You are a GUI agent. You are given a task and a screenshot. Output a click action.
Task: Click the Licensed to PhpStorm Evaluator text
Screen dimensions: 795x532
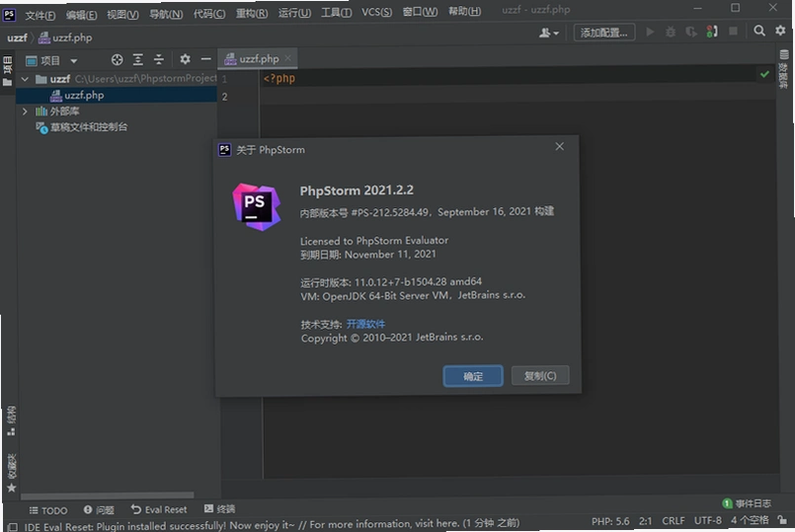coord(374,241)
